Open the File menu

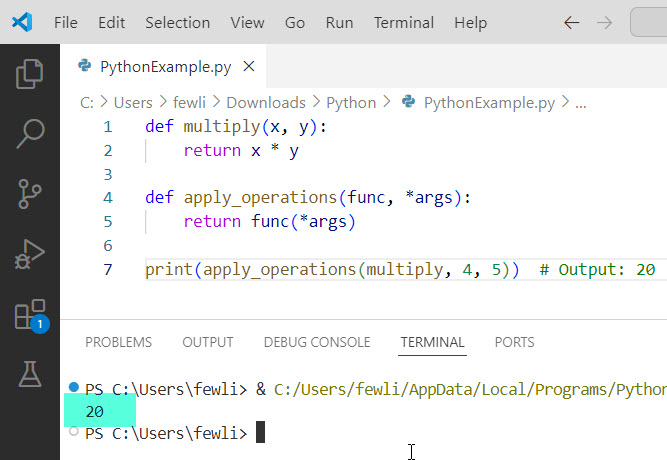66,23
